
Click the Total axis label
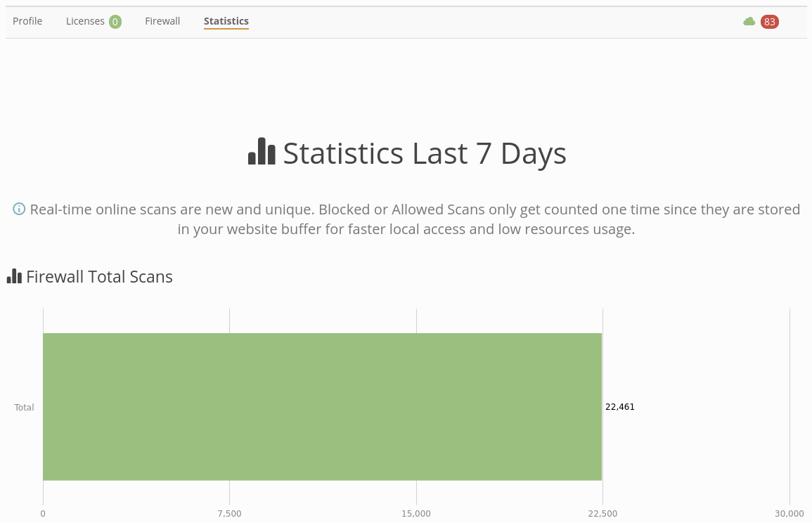click(24, 407)
